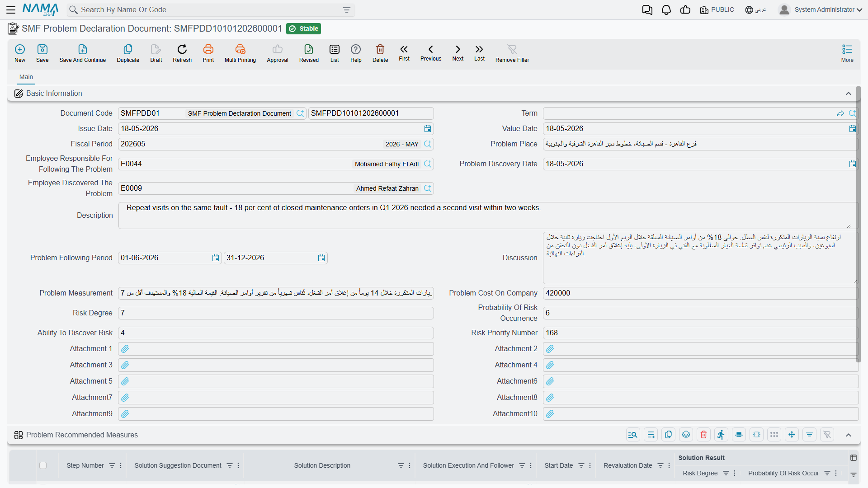Open search filter options in search bar
The height and width of the screenshot is (488, 868).
[347, 10]
